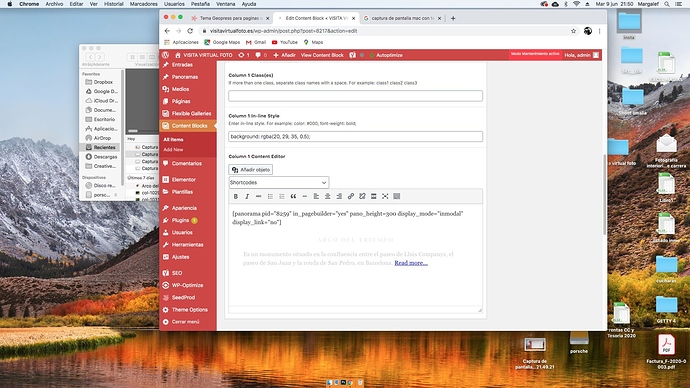Open the Historial menu in the macOS menu bar
This screenshot has width=690, height=388.
pyautogui.click(x=114, y=4)
